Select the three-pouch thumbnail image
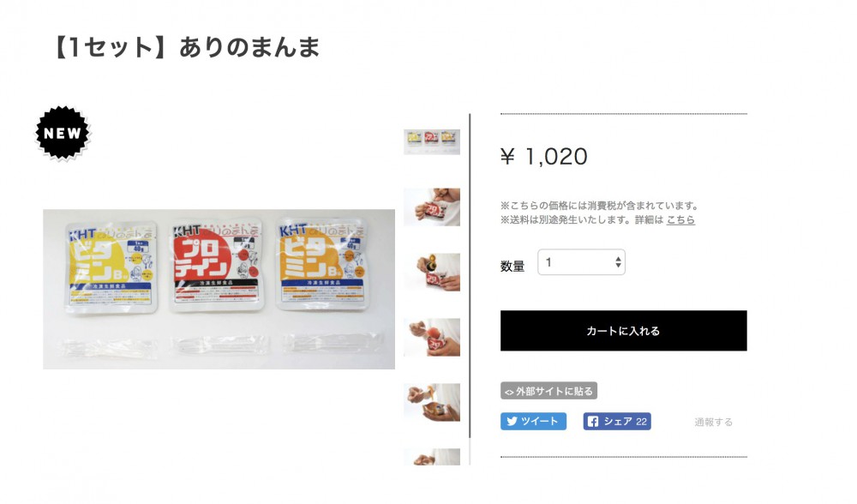The image size is (857, 504). (x=432, y=142)
